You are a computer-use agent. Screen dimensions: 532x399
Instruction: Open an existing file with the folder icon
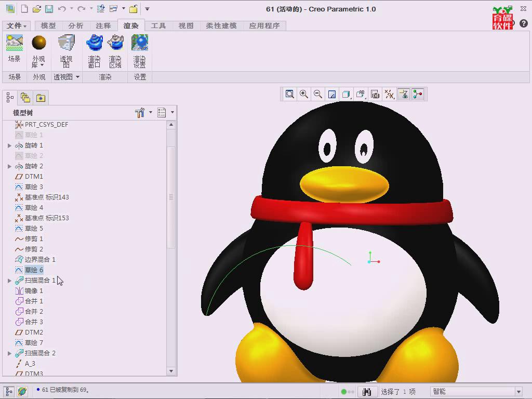(x=37, y=9)
